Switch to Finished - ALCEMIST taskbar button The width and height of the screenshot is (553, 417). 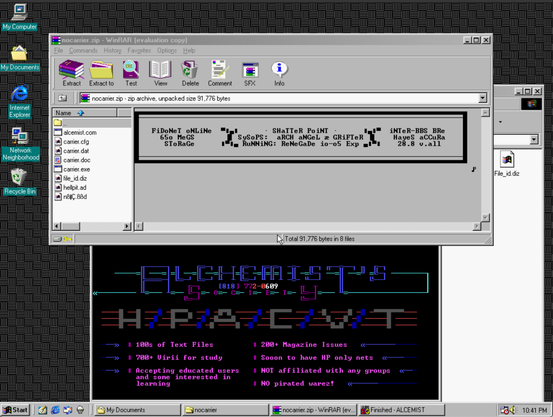pos(402,410)
